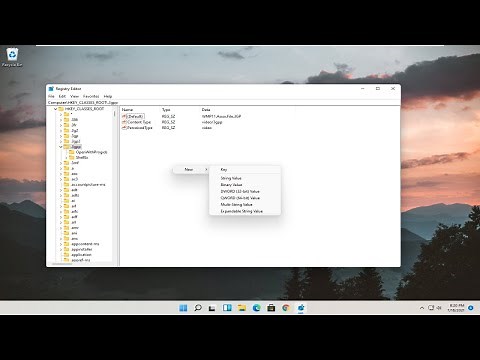This screenshot has width=480, height=360.
Task: Open the Widgets panel from taskbar
Action: click(x=227, y=308)
